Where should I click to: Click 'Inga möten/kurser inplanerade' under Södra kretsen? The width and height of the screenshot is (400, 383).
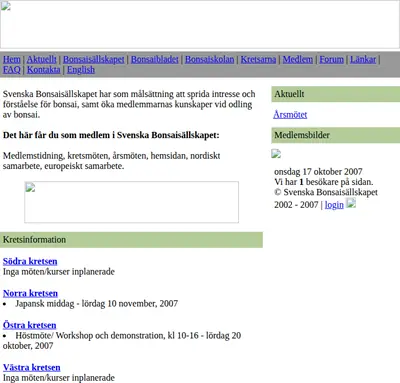pyautogui.click(x=59, y=272)
